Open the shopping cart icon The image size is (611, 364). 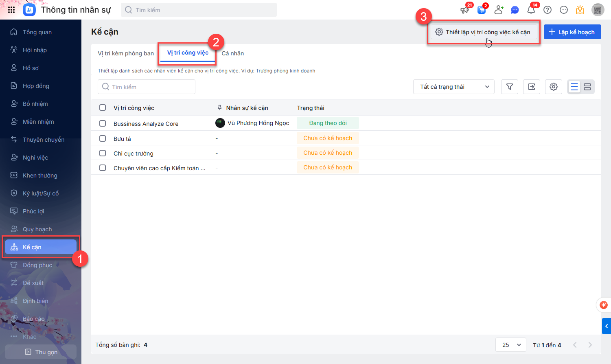pos(482,10)
